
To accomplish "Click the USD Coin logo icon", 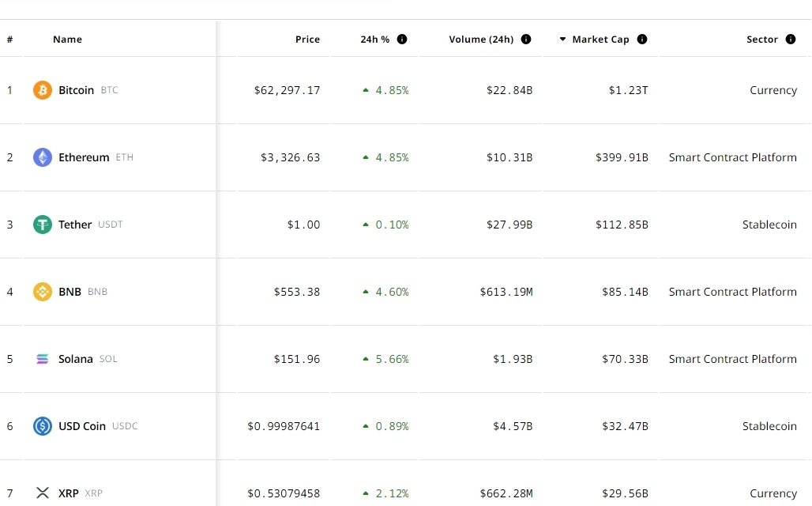I will click(x=42, y=426).
